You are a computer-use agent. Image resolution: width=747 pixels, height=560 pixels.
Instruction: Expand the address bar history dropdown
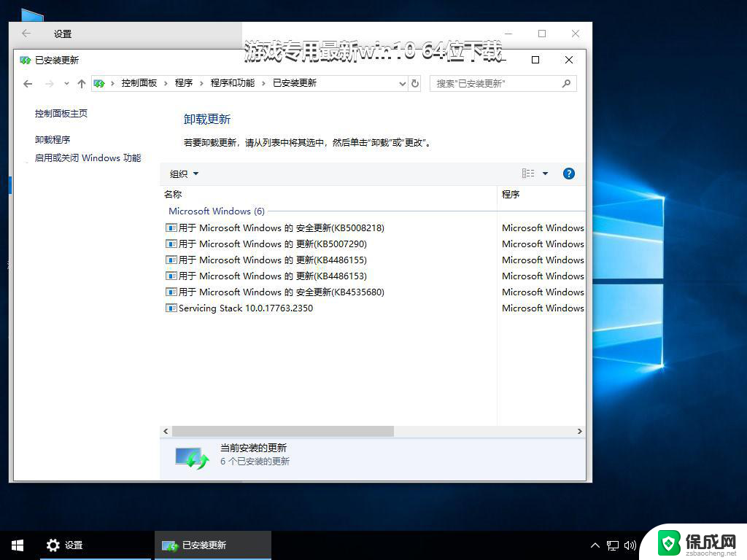pos(403,84)
